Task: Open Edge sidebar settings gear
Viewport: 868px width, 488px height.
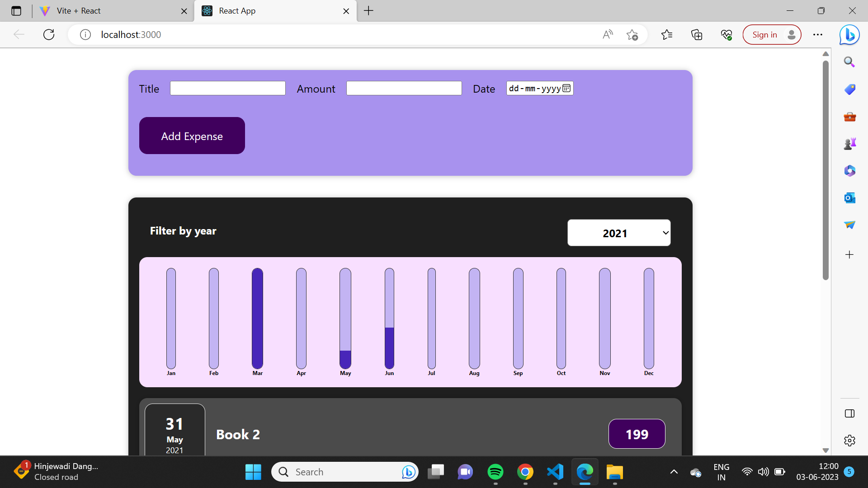Action: point(849,440)
